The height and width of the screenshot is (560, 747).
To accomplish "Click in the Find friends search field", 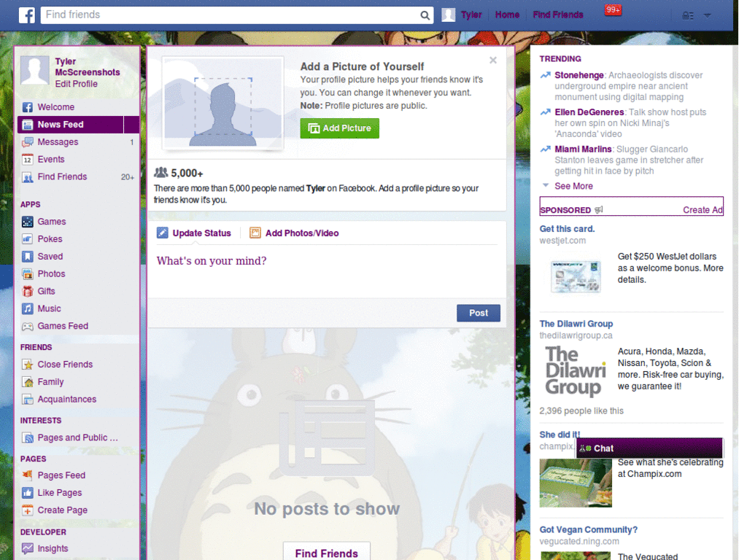I will (231, 15).
